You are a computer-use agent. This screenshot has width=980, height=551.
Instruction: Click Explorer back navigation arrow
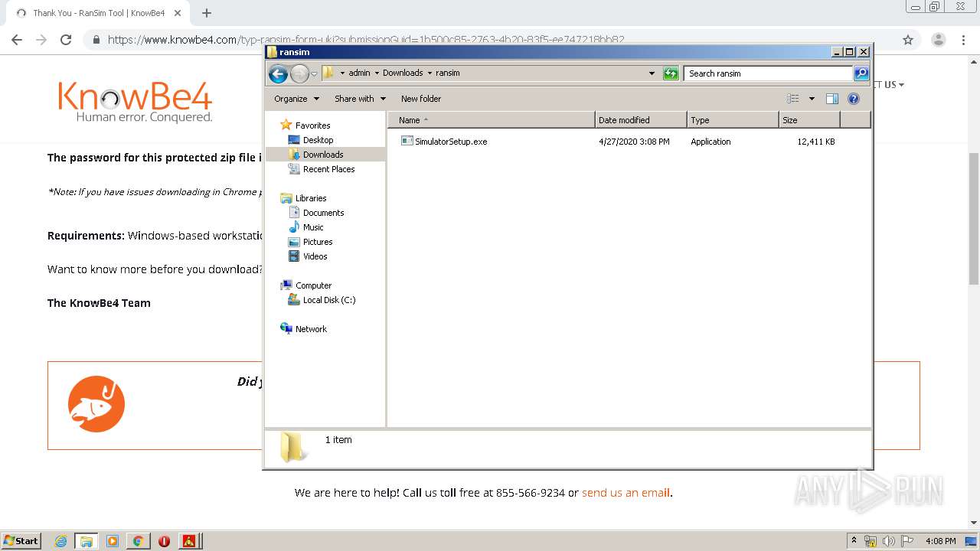coord(278,73)
